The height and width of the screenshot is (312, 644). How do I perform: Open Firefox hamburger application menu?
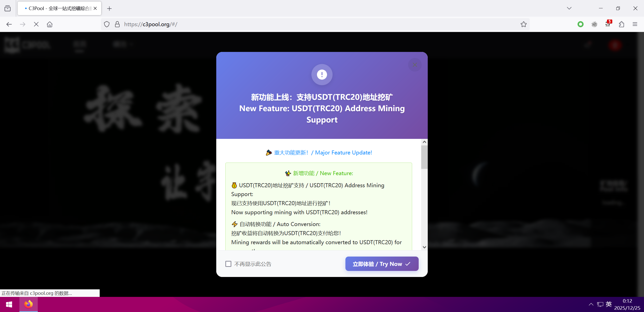point(635,24)
